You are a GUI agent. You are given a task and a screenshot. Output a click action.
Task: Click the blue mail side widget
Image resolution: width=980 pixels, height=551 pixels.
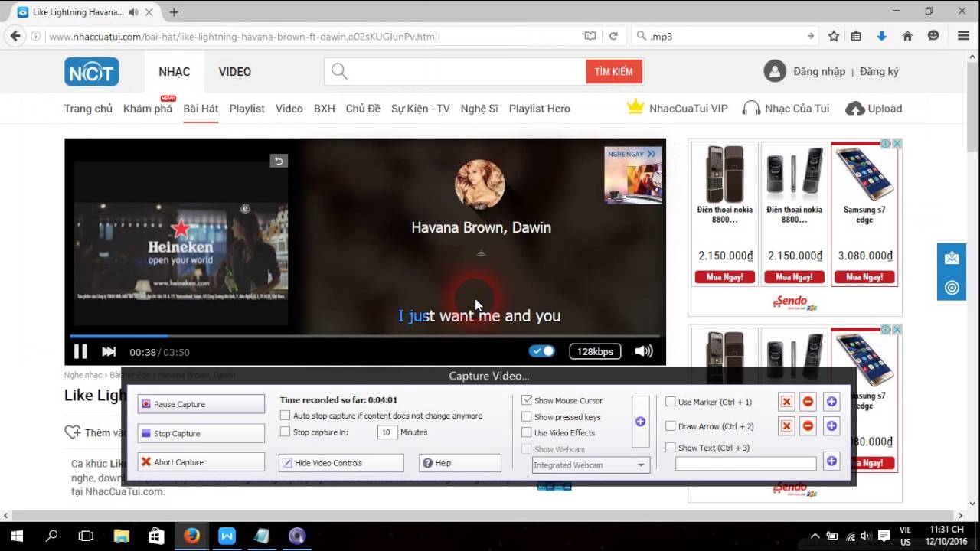[x=952, y=258]
